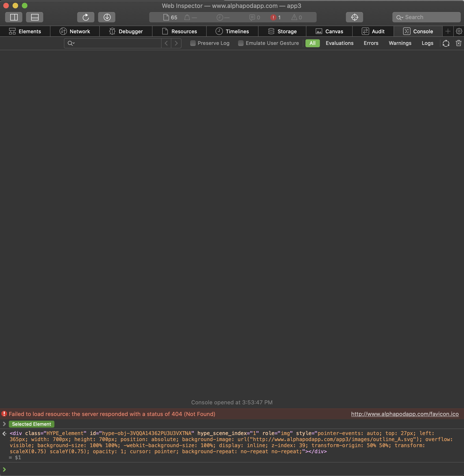464x476 pixels.
Task: Switch to the Network tab
Action: click(75, 31)
